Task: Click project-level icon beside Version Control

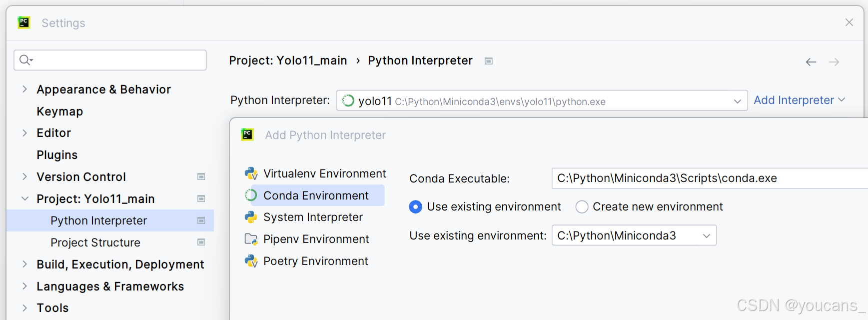Action: pyautogui.click(x=201, y=176)
